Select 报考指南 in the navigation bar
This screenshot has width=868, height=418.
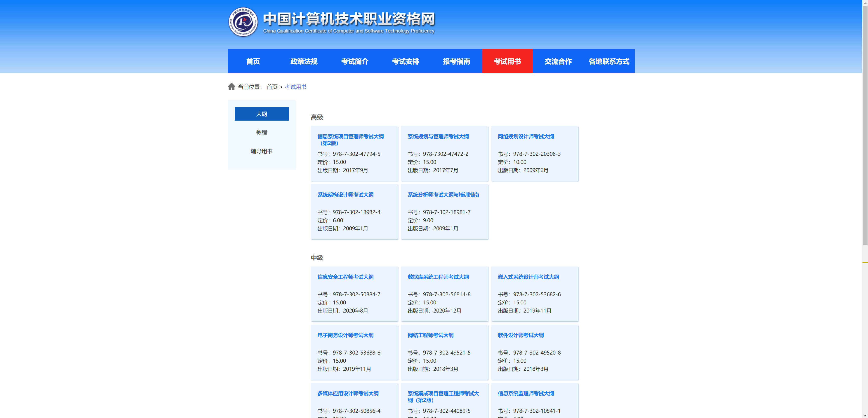(456, 61)
